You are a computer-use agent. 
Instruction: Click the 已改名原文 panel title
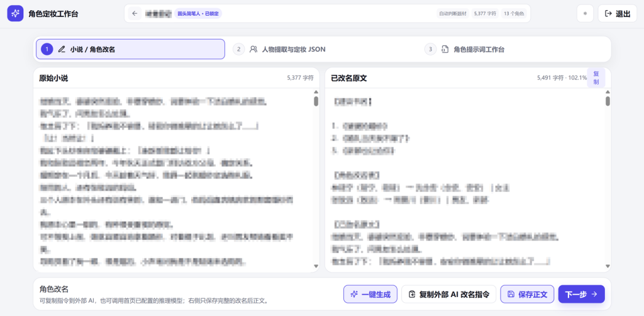[348, 78]
